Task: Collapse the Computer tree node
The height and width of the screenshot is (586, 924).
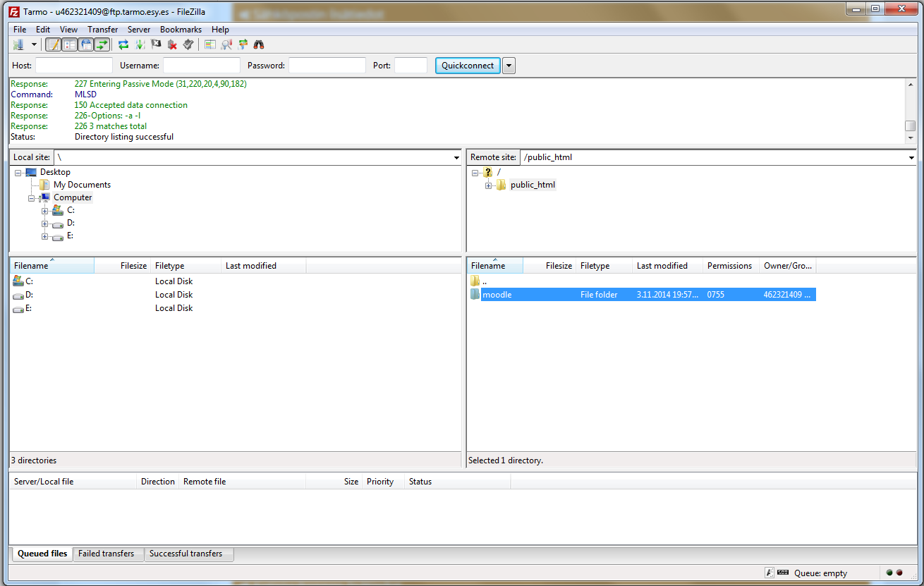Action: click(32, 198)
